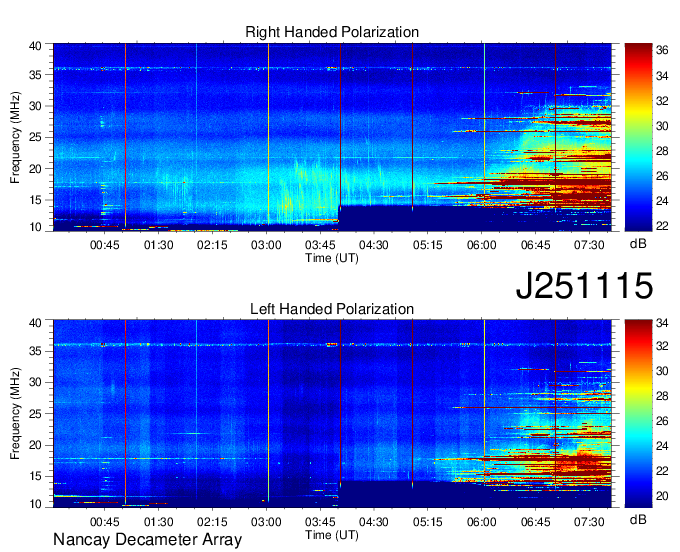Click the Frequency (MHz) axis label of lower plot
680x552 pixels.
[x=16, y=414]
